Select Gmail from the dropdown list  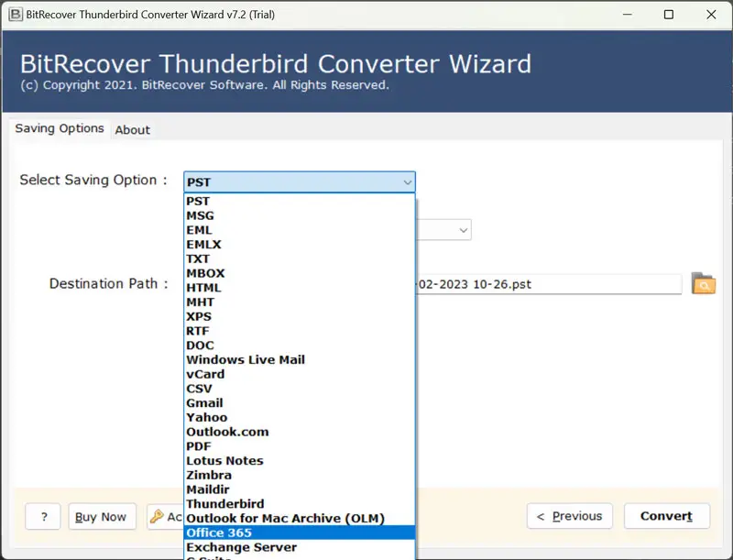(204, 403)
